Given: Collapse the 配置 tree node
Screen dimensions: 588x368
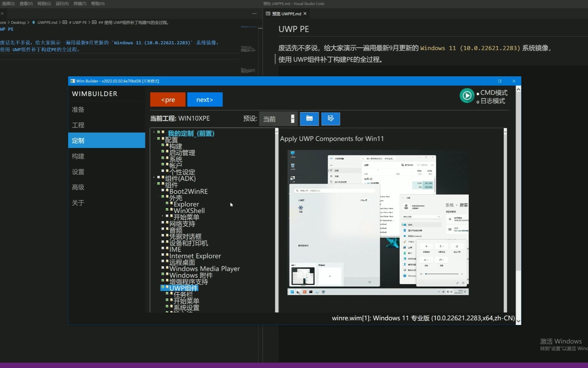Looking at the screenshot, I should (154, 138).
